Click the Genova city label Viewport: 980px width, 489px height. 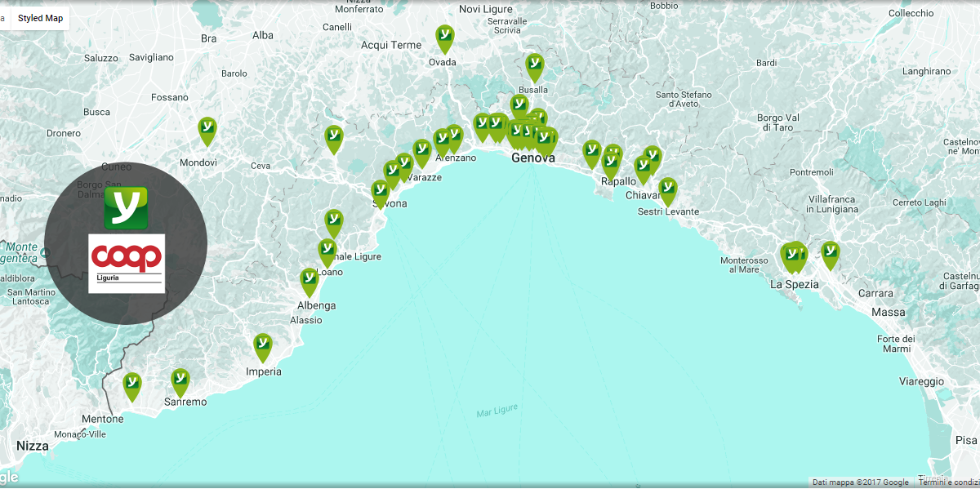pyautogui.click(x=533, y=158)
